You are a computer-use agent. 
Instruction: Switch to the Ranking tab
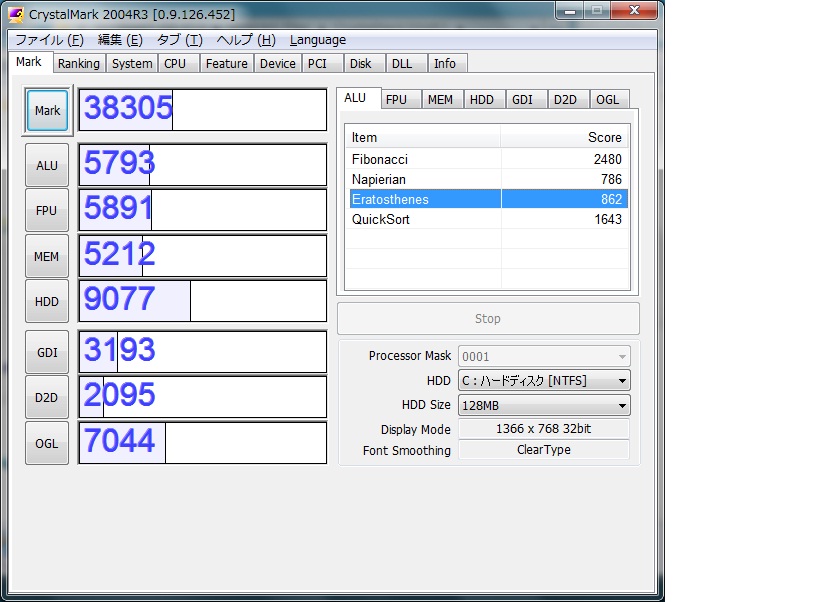tap(78, 63)
